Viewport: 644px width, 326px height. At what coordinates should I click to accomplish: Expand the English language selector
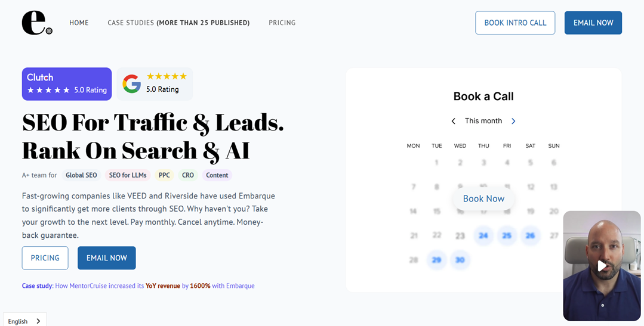[24, 321]
